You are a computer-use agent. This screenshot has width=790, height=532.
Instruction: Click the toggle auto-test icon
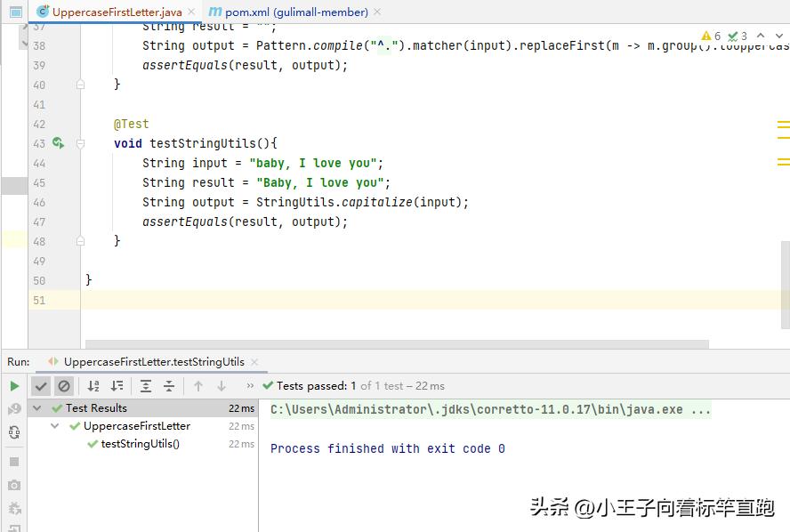pyautogui.click(x=14, y=432)
